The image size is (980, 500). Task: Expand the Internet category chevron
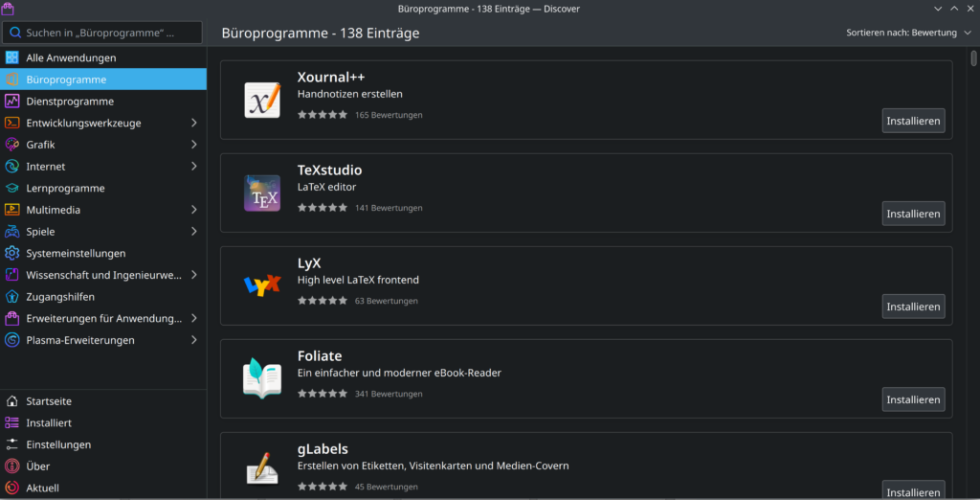(193, 167)
